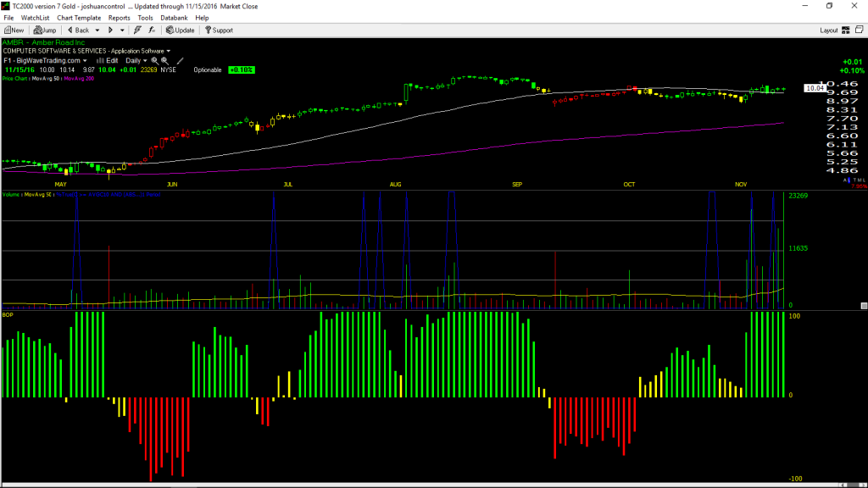The height and width of the screenshot is (488, 868).
Task: Click the BOP indicator label
Action: click(x=8, y=315)
